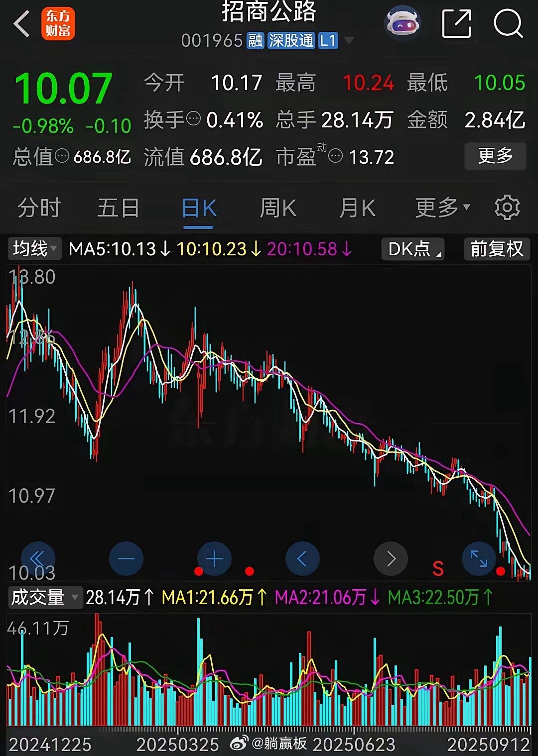Tap the share/export icon
This screenshot has height=756, width=538.
point(457,23)
